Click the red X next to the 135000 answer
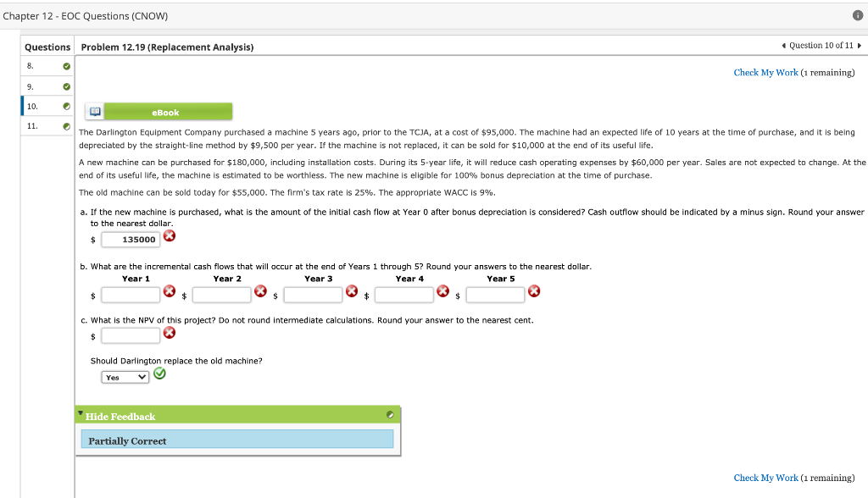Image resolution: width=868 pixels, height=498 pixels. point(169,235)
